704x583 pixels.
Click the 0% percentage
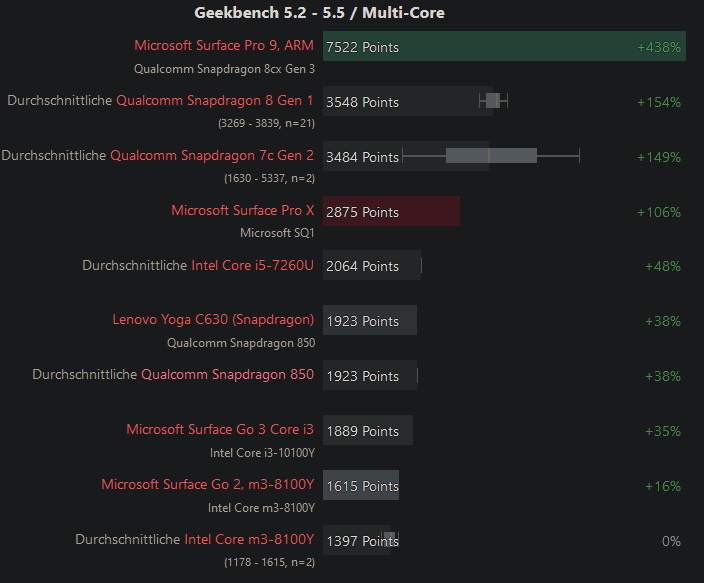point(671,541)
